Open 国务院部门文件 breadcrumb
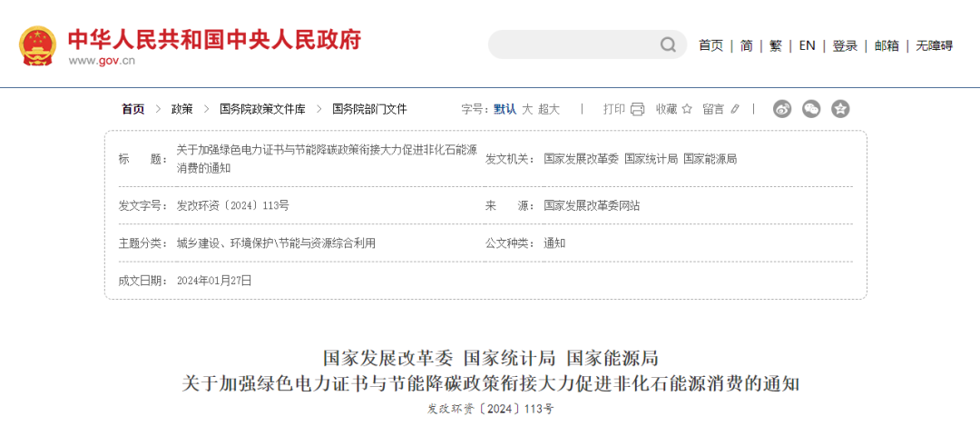 pos(369,109)
